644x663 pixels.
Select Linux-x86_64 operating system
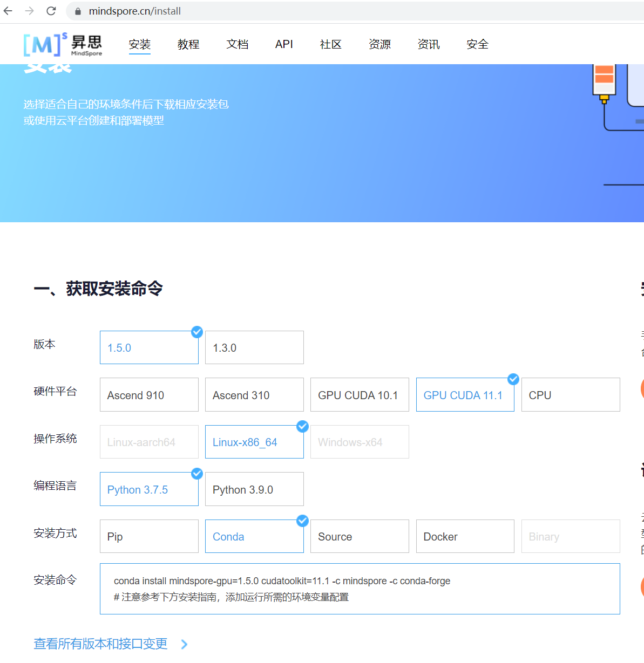point(254,442)
